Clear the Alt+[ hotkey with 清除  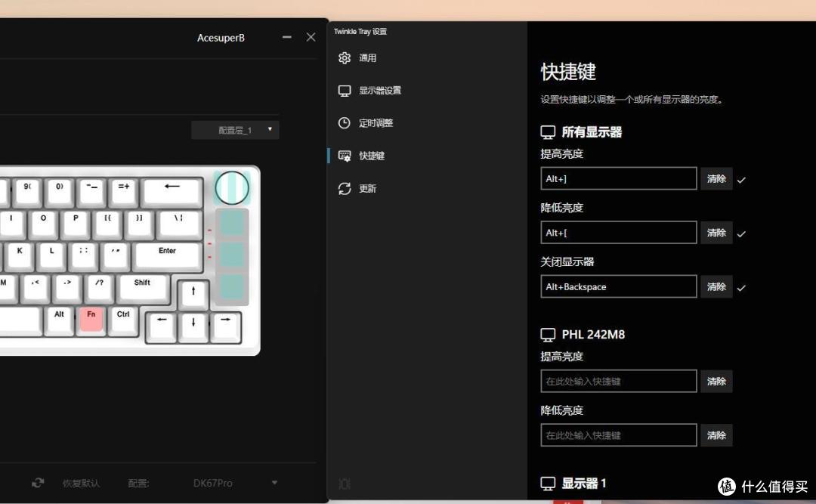[716, 233]
